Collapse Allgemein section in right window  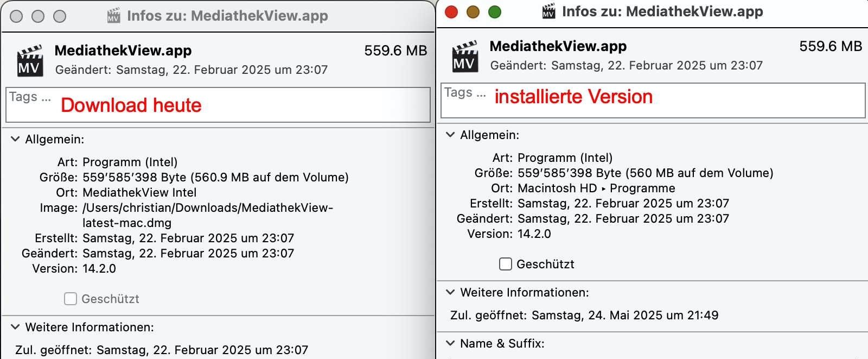point(450,135)
